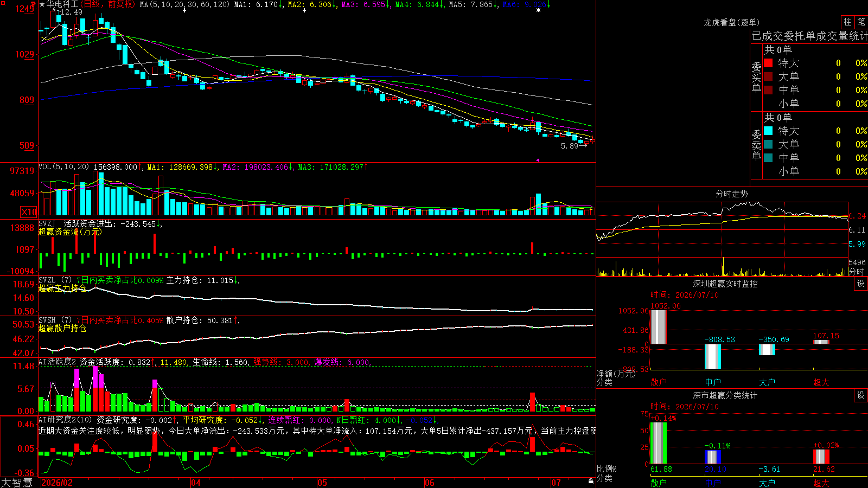Open the first white plus info marker on the K-line chart
Image resolution: width=868 pixels, height=488 pixels.
tap(184, 10)
